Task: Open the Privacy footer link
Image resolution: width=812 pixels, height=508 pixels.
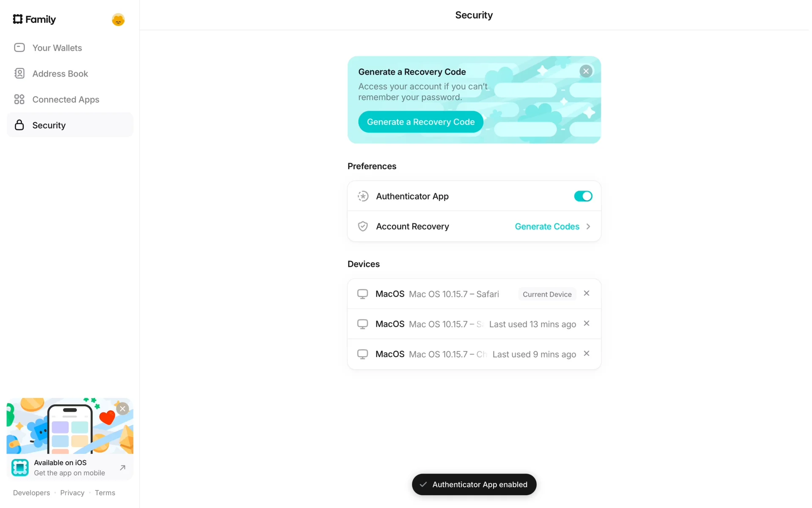Action: tap(72, 493)
